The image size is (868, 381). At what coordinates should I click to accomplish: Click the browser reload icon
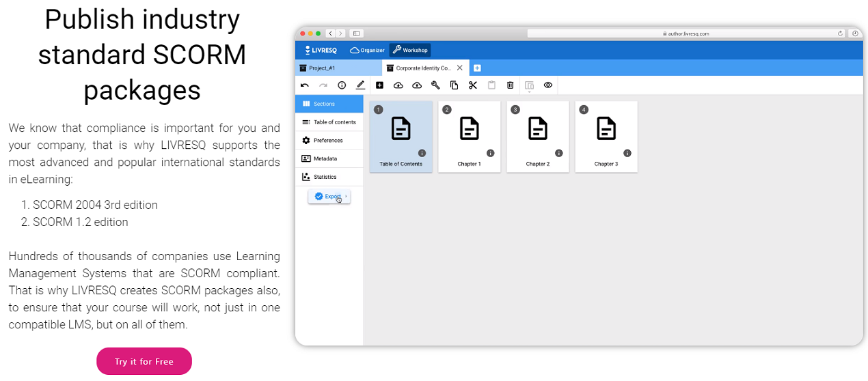coord(840,33)
